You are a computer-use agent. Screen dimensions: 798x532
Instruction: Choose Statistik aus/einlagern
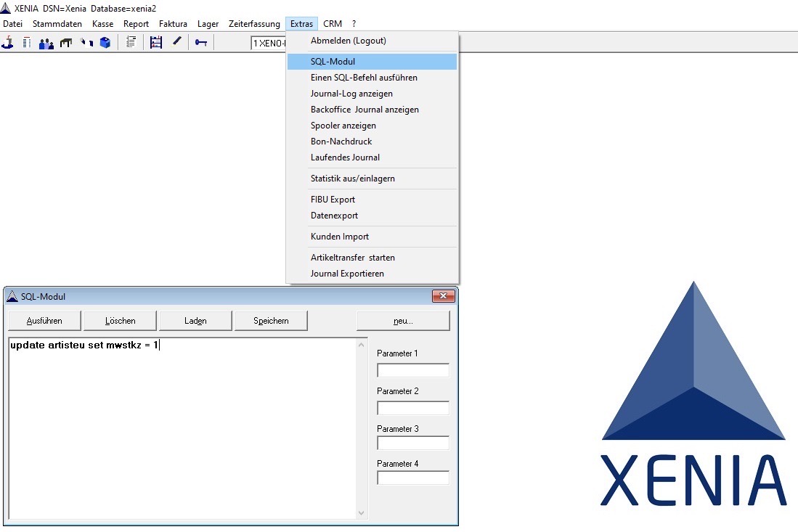(372, 179)
